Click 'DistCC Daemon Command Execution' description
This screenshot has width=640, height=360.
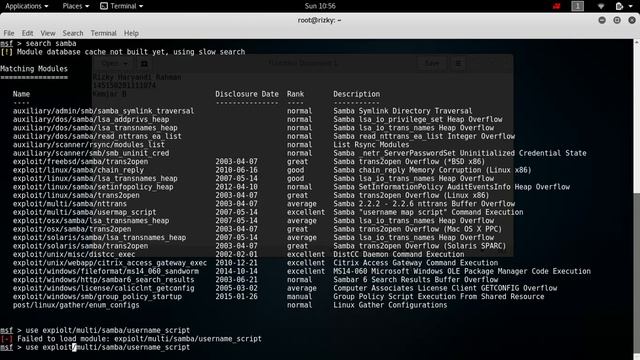398,254
